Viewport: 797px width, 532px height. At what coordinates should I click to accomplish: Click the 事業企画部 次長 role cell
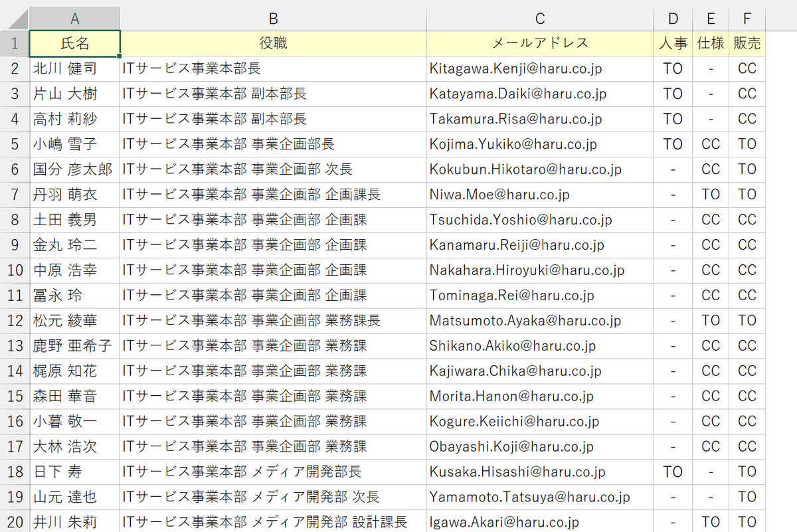point(274,169)
